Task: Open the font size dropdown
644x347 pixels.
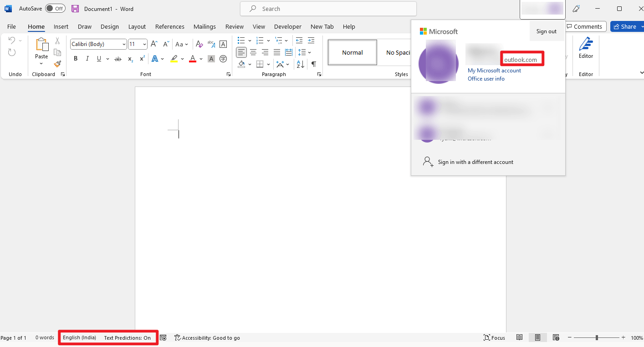Action: click(x=144, y=44)
